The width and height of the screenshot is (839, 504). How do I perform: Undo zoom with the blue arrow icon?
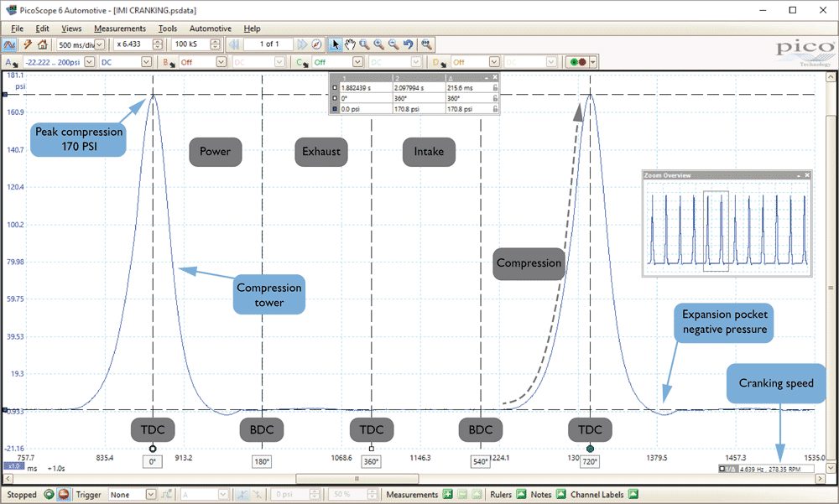click(409, 44)
